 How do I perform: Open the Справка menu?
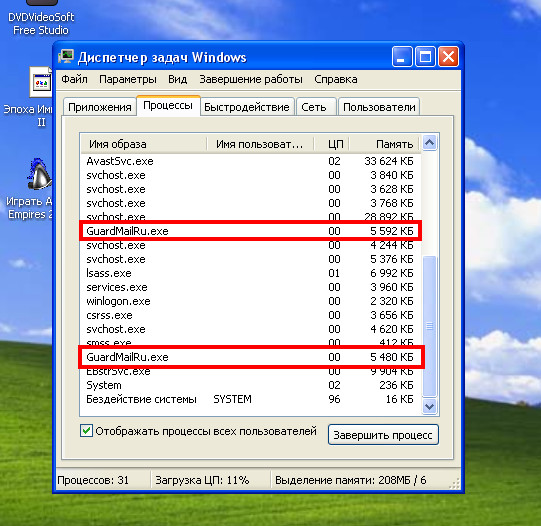(336, 79)
